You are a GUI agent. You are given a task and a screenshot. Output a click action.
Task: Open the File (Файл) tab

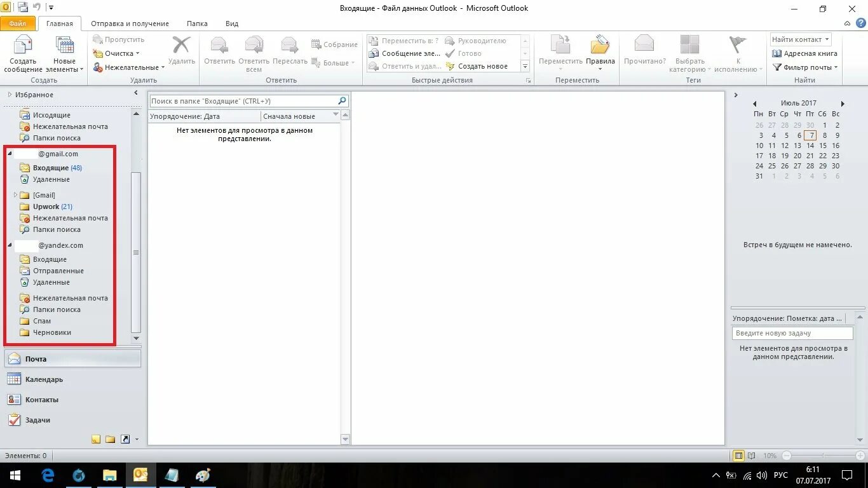18,24
